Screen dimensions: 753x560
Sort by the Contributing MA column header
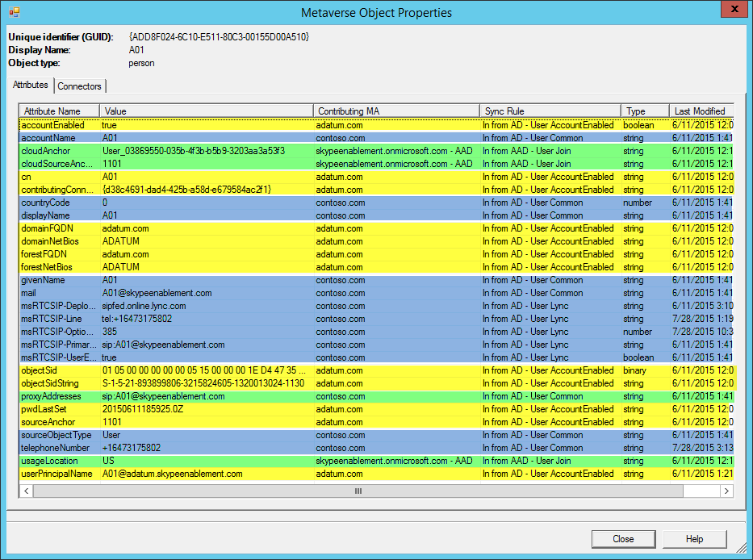pos(396,111)
